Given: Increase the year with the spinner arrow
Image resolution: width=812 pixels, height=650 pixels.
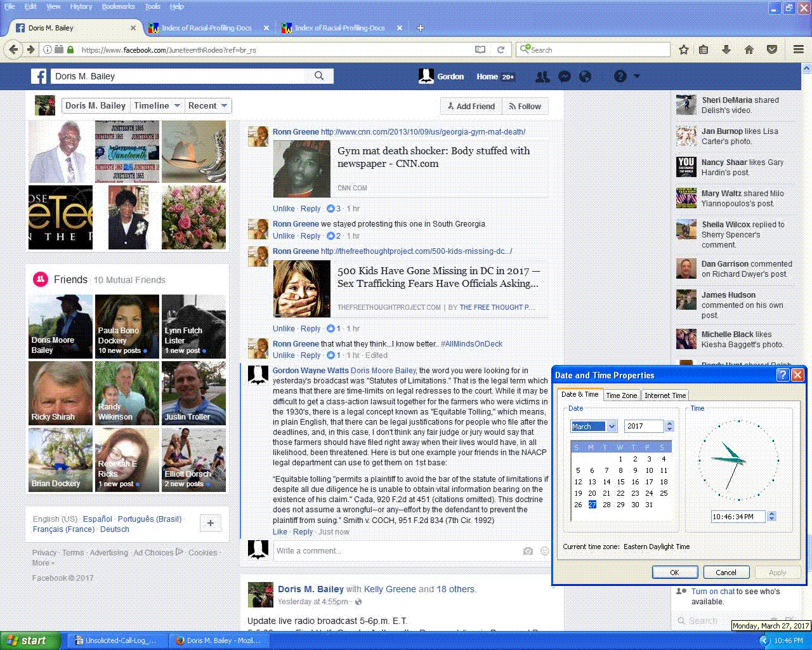Looking at the screenshot, I should click(x=669, y=423).
